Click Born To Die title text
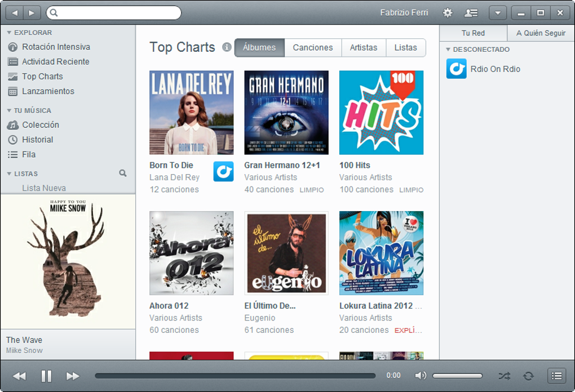 point(171,165)
